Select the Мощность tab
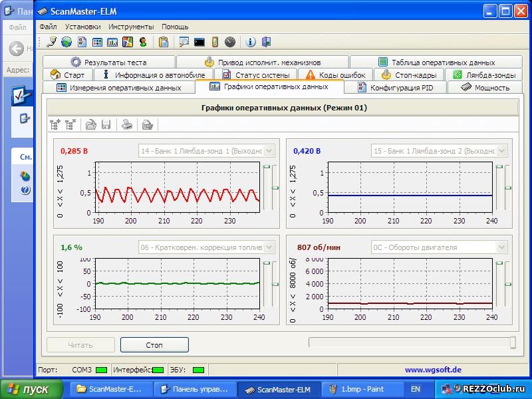The height and width of the screenshot is (399, 532). 485,88
